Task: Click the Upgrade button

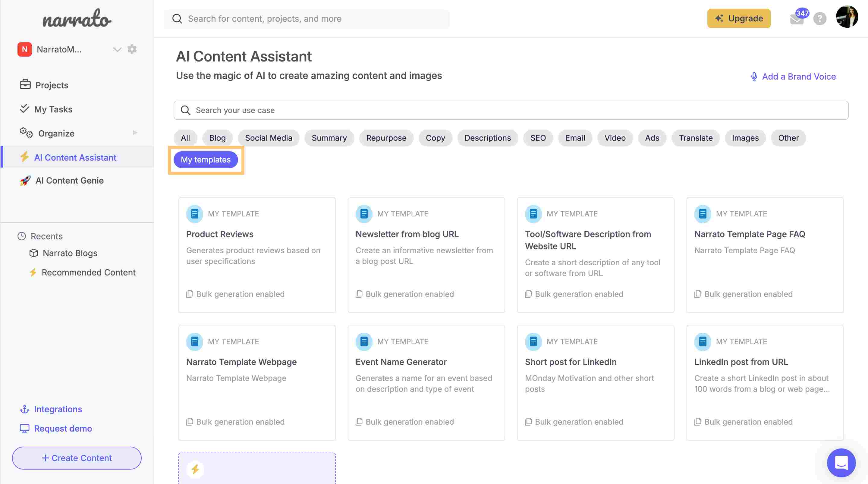Action: pyautogui.click(x=739, y=18)
